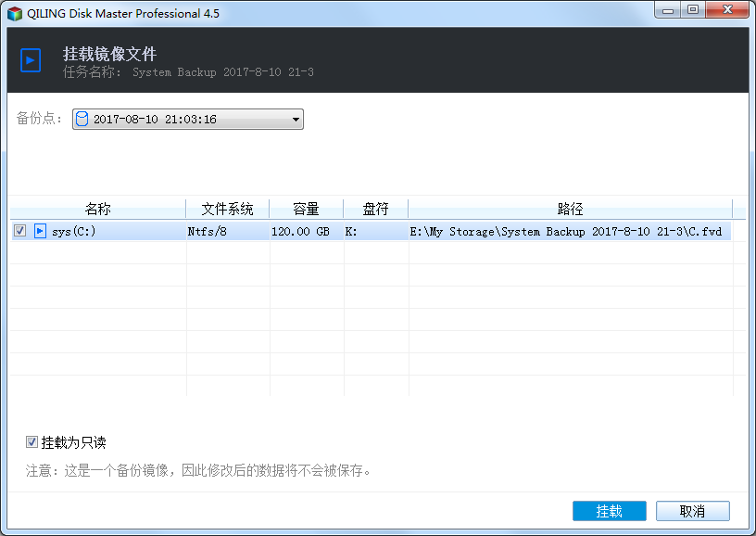The height and width of the screenshot is (536, 756).
Task: Click the 挂载 button
Action: pos(610,511)
